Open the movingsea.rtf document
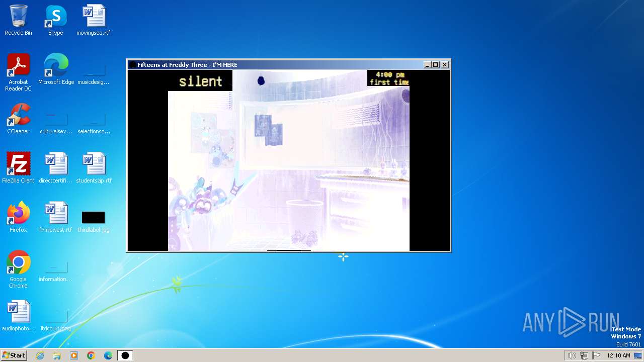Viewport: 644px width, 362px height. point(94,20)
